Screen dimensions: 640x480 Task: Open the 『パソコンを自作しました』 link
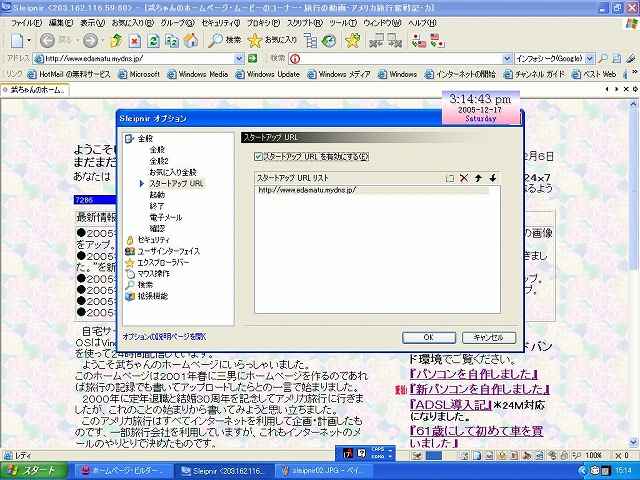pos(473,374)
